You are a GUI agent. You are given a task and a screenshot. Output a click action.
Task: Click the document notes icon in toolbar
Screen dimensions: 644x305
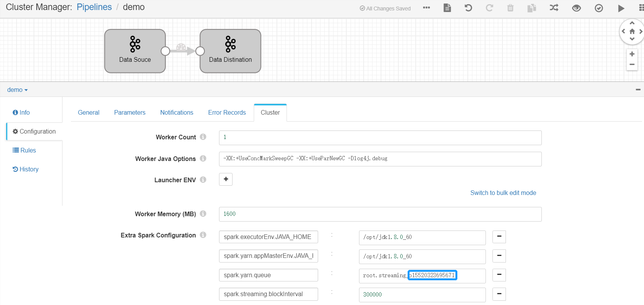tap(447, 8)
